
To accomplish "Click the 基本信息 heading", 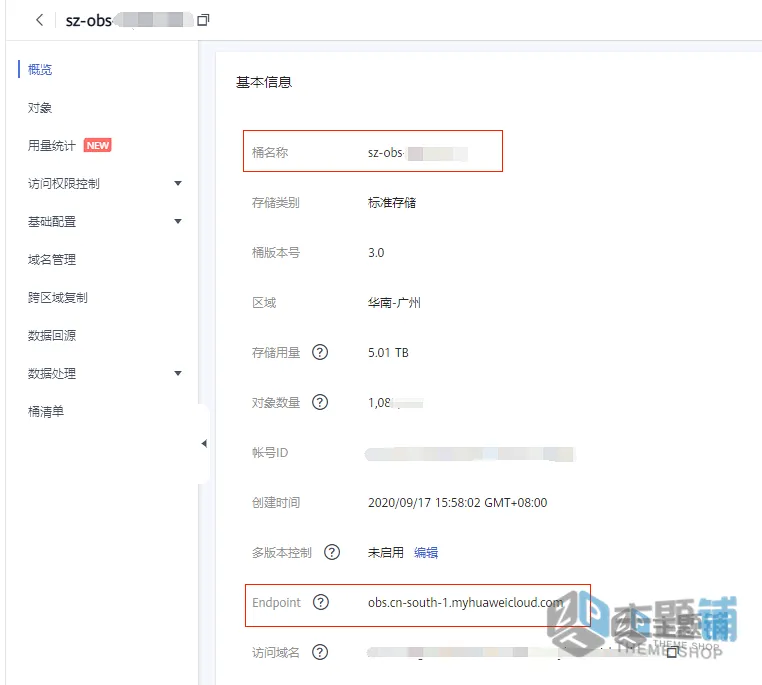I will point(264,82).
